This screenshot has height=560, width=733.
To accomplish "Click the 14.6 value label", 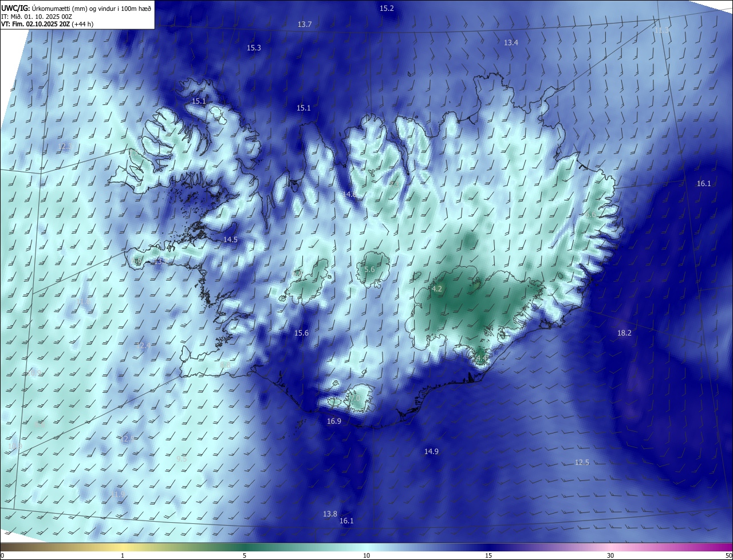I will click(x=350, y=195).
